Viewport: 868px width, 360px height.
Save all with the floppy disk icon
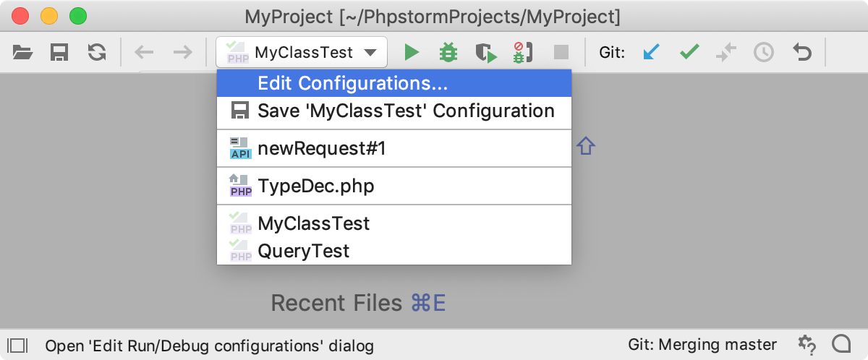point(59,52)
